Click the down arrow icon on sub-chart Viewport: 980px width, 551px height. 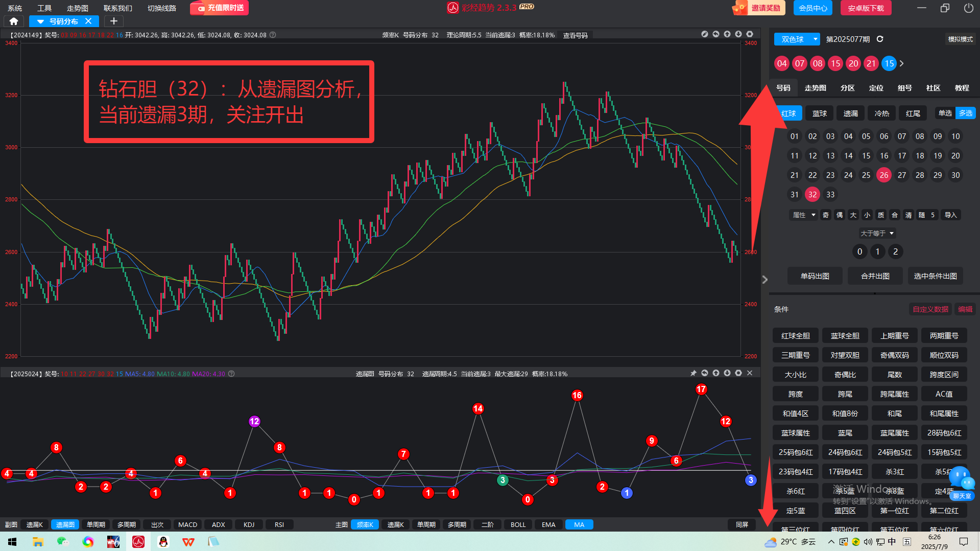(727, 373)
